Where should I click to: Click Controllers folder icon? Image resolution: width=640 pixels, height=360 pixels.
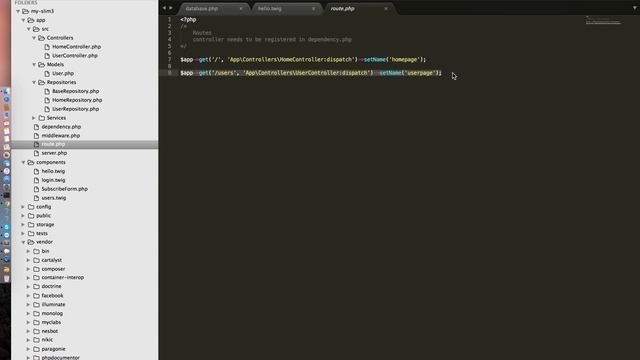41,38
